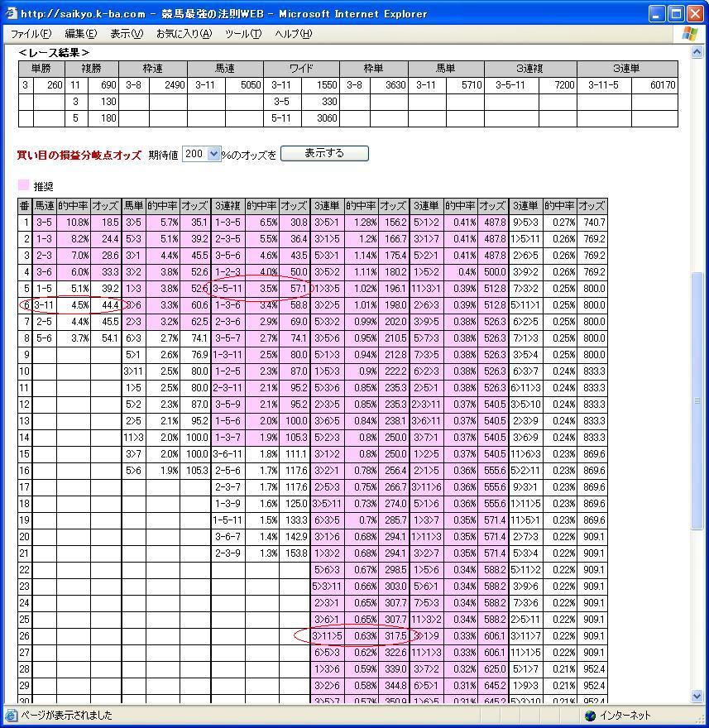Viewport: 709px width, 728px height.
Task: Open the 編集(E) menu
Action: click(80, 33)
